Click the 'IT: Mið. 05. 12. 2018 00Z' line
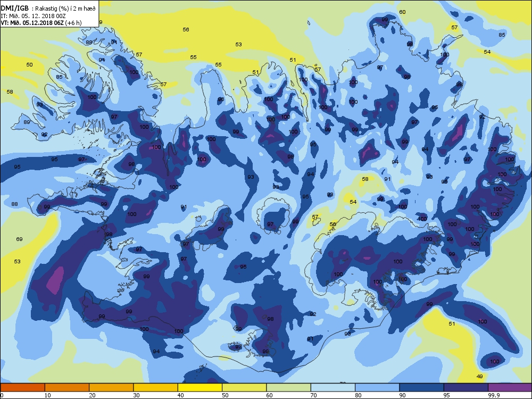The image size is (532, 399). [x=34, y=16]
